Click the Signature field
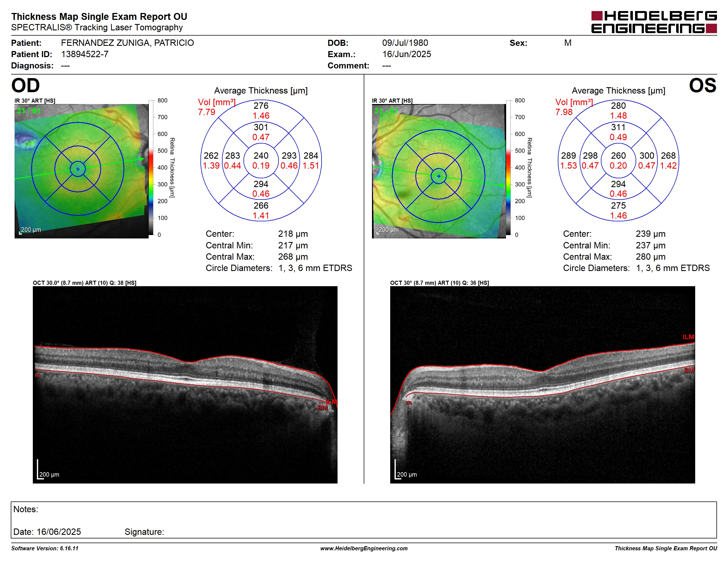Screen dimensions: 728x563 144,532
